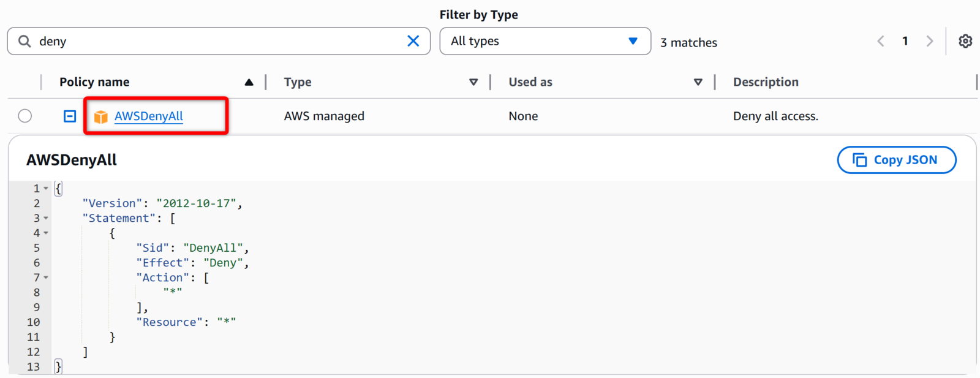Go to the previous results page
This screenshot has width=980, height=378.
881,41
